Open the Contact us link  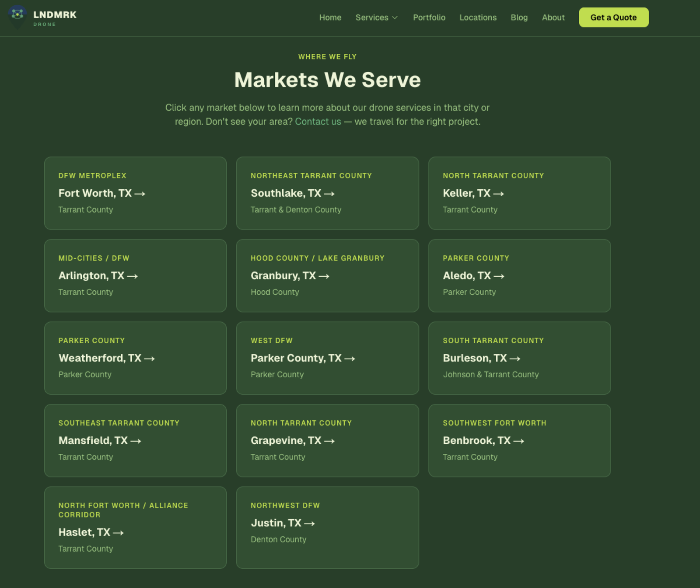(318, 122)
